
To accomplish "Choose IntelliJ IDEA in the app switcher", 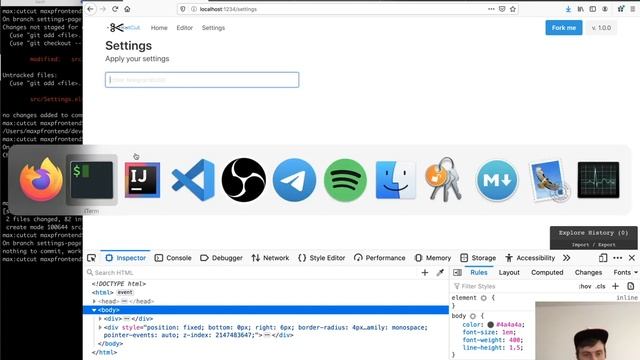I will point(142,180).
